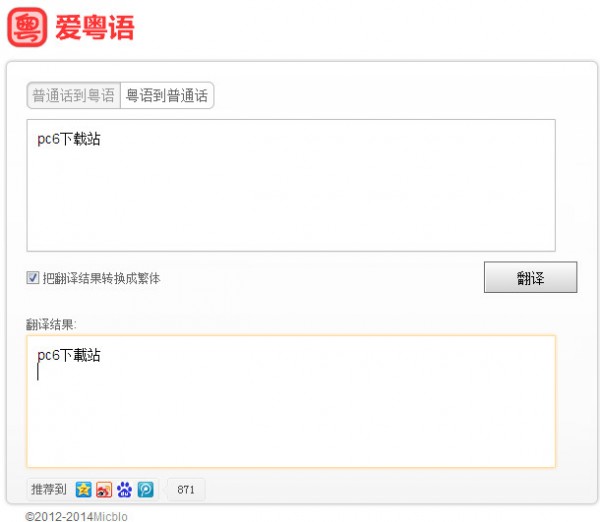
Task: Click the translated pc6下載站 result text
Action: click(69, 355)
